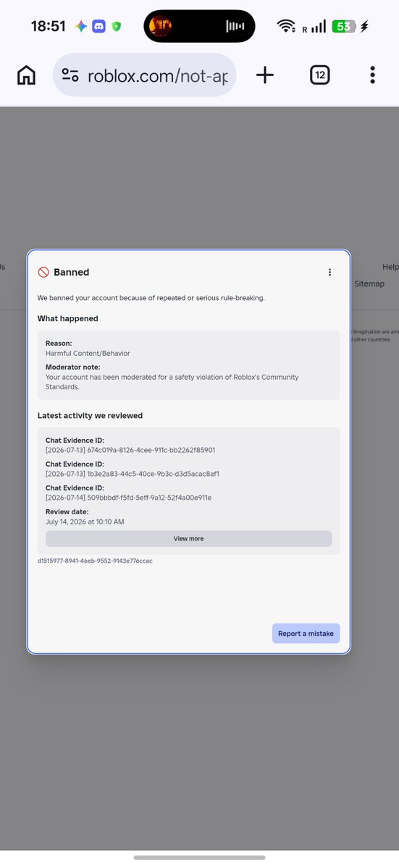The image size is (399, 868).
Task: Select the review date July 14, 2026 text
Action: (85, 522)
